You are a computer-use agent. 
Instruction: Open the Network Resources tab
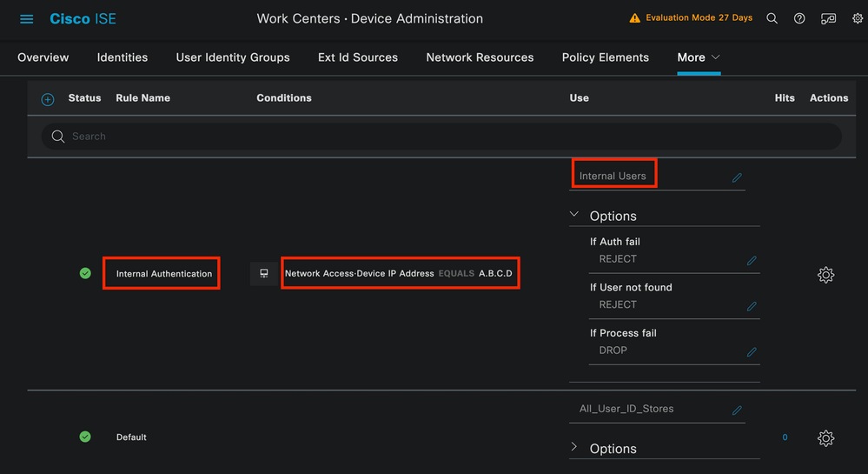click(480, 57)
